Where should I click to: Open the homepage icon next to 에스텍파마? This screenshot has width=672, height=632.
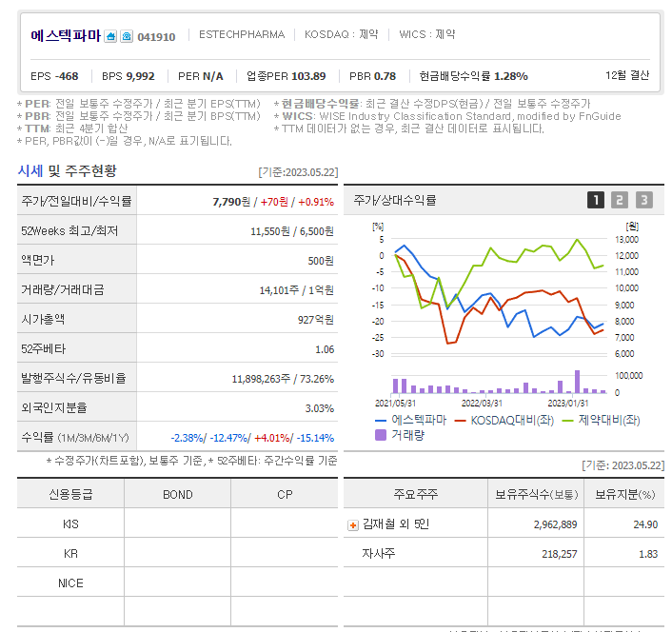tap(110, 36)
